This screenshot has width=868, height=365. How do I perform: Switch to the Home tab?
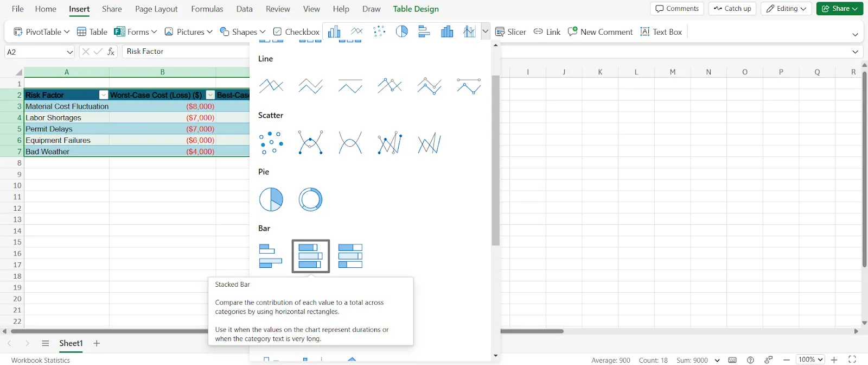[46, 9]
